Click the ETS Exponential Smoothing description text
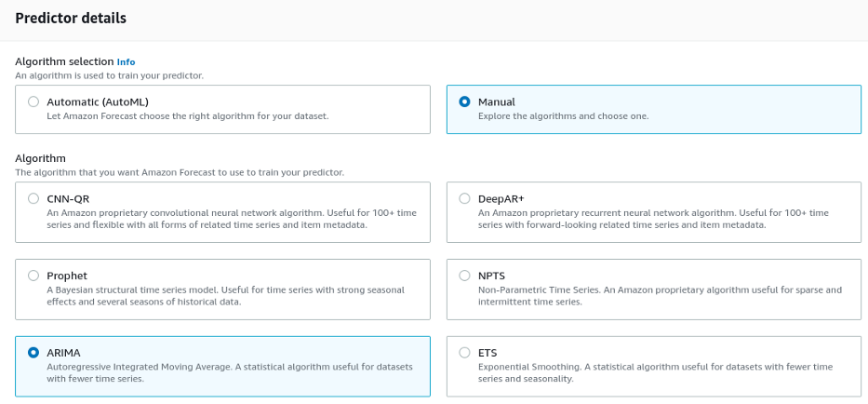The image size is (868, 404). (x=654, y=373)
